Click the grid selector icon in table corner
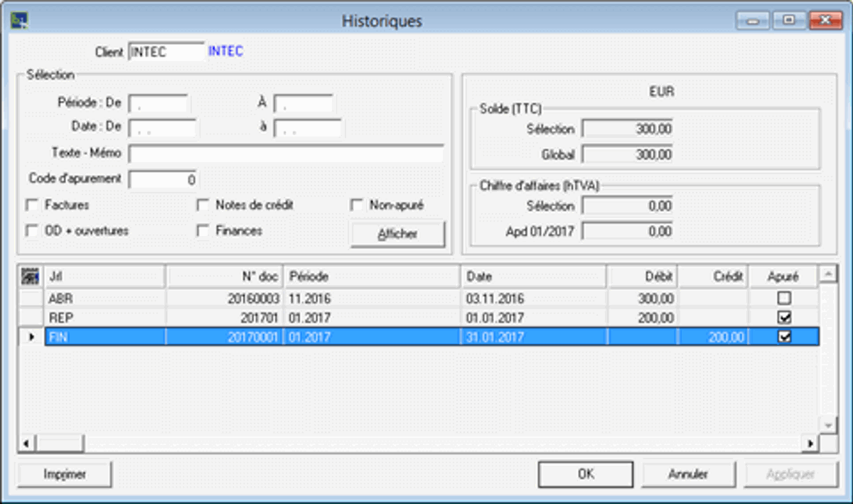Viewport: 853px width, 504px height. (31, 277)
